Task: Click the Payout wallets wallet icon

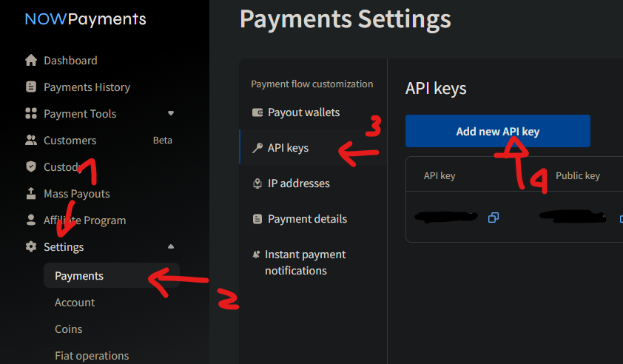Action: 257,112
